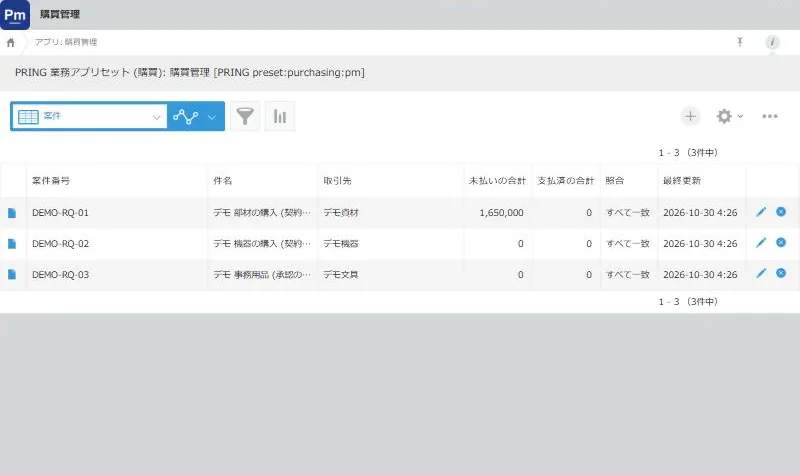Expand the chevron beside settings gear
The height and width of the screenshot is (475, 800).
740,117
